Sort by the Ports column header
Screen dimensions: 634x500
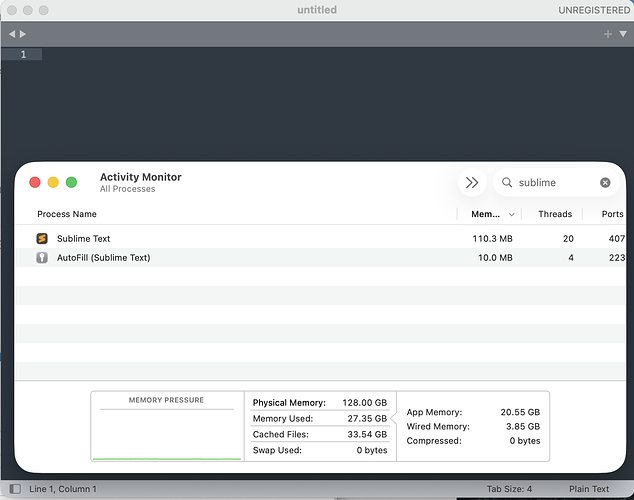point(612,214)
